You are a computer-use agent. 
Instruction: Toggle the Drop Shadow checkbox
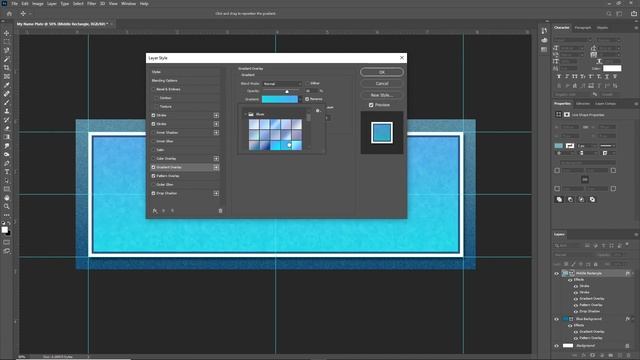tap(153, 193)
